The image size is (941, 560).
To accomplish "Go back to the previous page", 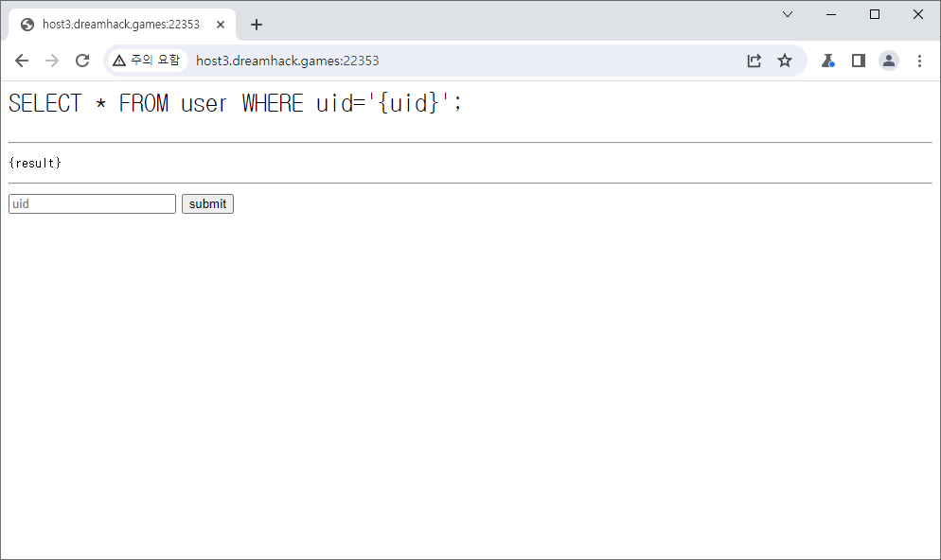I will [22, 61].
